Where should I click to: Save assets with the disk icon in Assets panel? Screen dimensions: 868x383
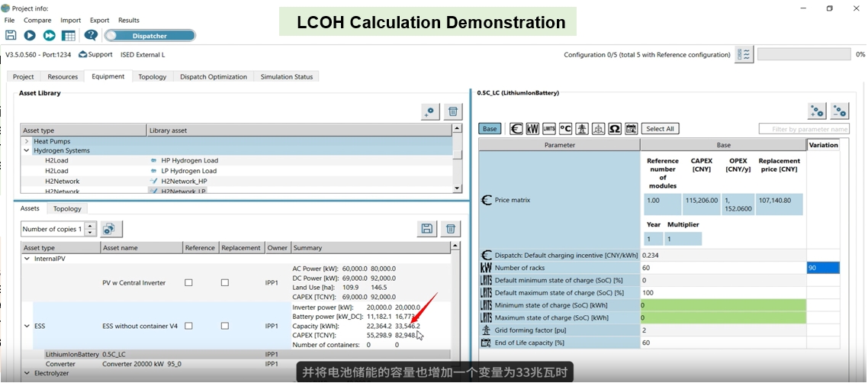pyautogui.click(x=427, y=229)
